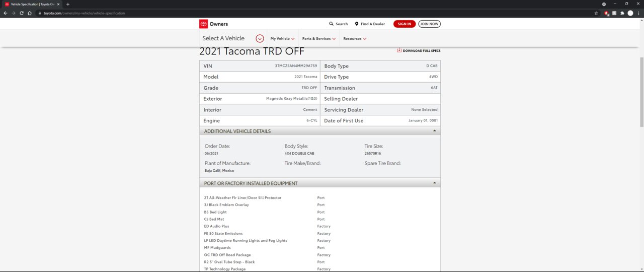The height and width of the screenshot is (272, 644).
Task: Open the tab search dropdown in title bar
Action: tap(604, 4)
